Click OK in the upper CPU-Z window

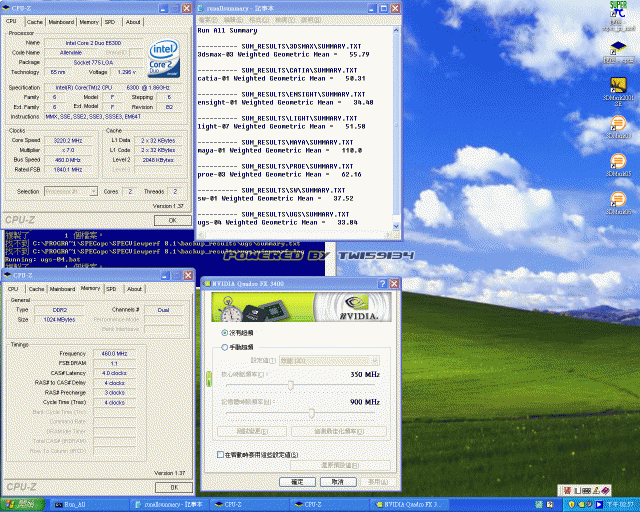(173, 220)
